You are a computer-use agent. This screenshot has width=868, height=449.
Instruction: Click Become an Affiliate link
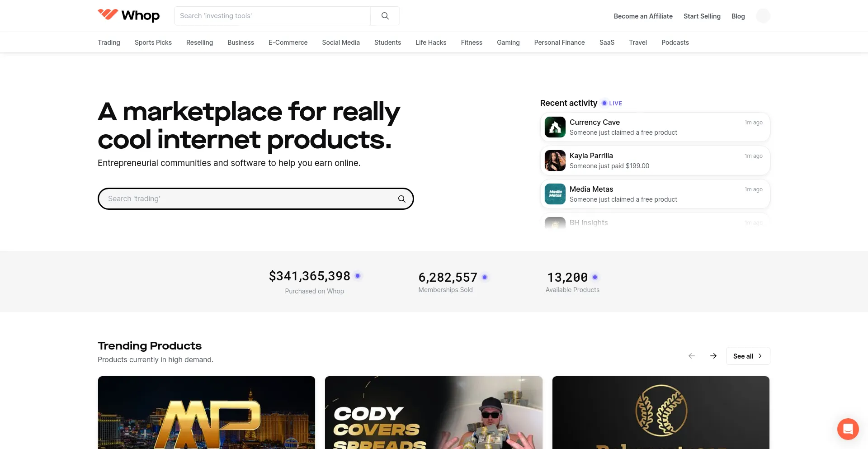coord(643,16)
